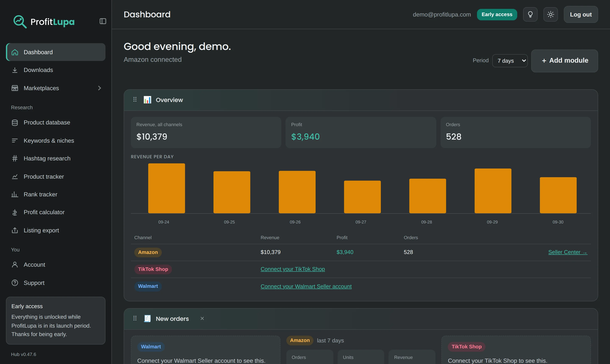610x364 pixels.
Task: Click the $3,940 Profit card value
Action: point(305,137)
